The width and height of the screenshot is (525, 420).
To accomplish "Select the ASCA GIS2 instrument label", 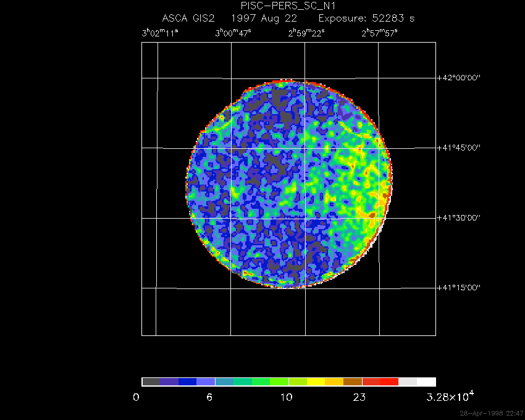I will pos(188,18).
